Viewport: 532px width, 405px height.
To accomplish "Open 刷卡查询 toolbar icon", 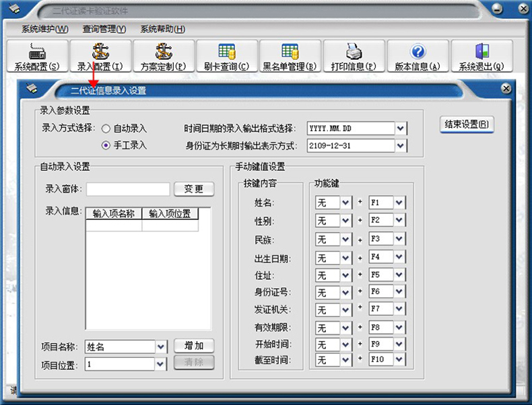I will tap(226, 52).
